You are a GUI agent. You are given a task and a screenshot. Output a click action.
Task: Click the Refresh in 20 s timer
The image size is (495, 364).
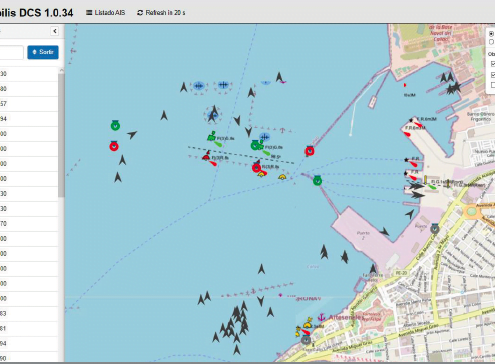point(161,13)
